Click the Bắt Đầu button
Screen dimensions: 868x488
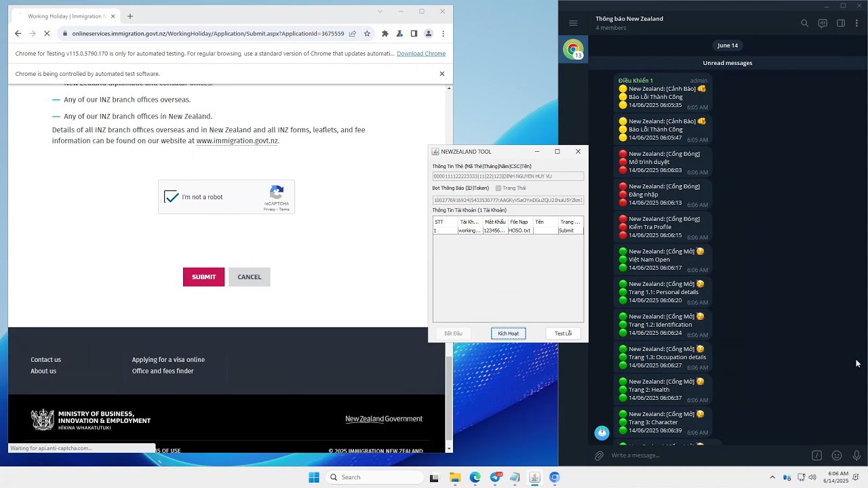coord(453,333)
